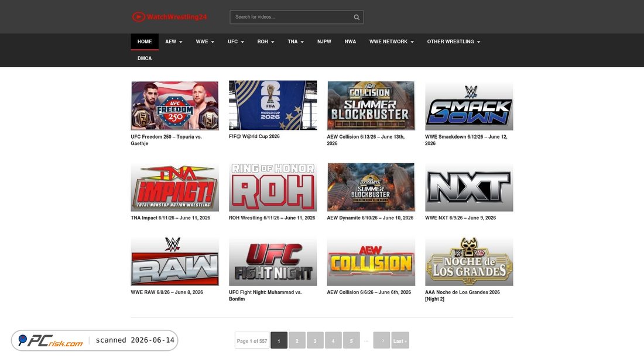Click the AEW Dynamite 6/10/26 title link
Screen dimensions: 644x362
point(370,218)
